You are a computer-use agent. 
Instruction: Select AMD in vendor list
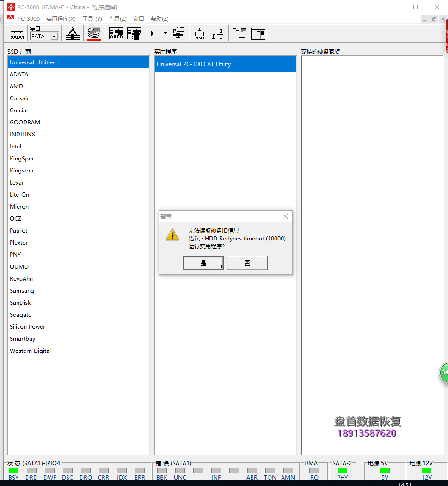tap(79, 86)
